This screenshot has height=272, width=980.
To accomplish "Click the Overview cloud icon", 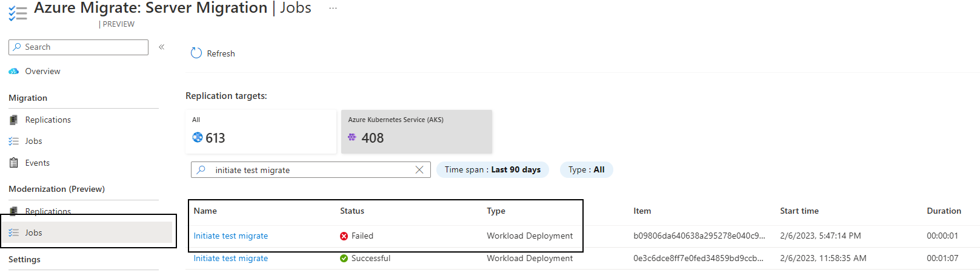I will point(14,71).
